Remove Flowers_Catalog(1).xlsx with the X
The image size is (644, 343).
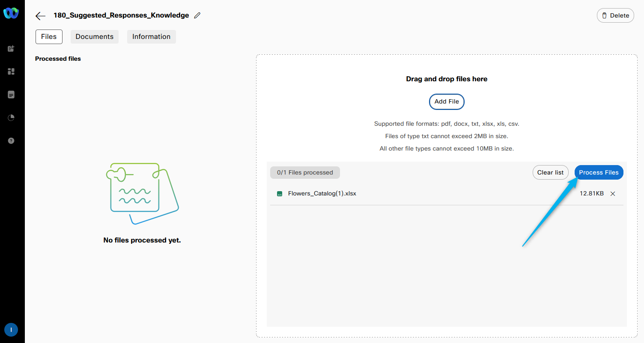coord(613,194)
